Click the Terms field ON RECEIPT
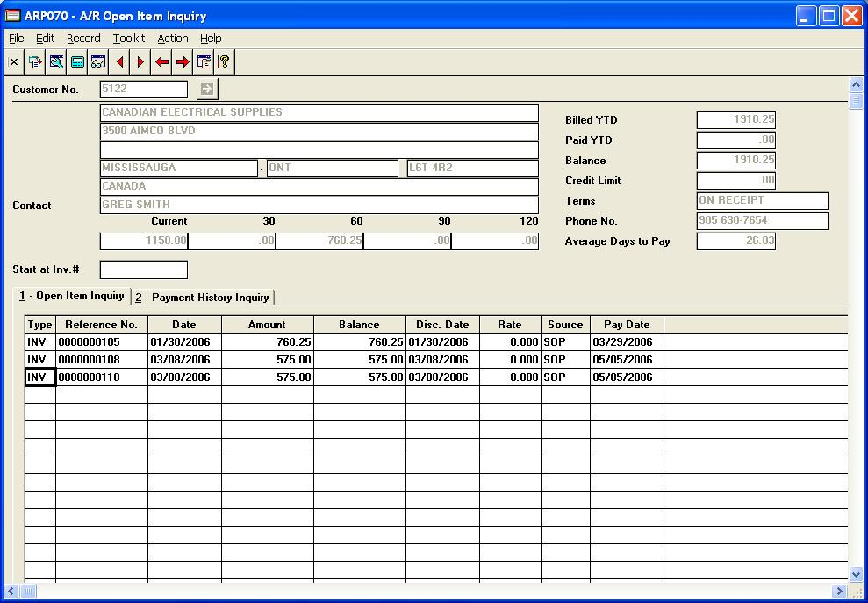This screenshot has width=868, height=603. 763,201
